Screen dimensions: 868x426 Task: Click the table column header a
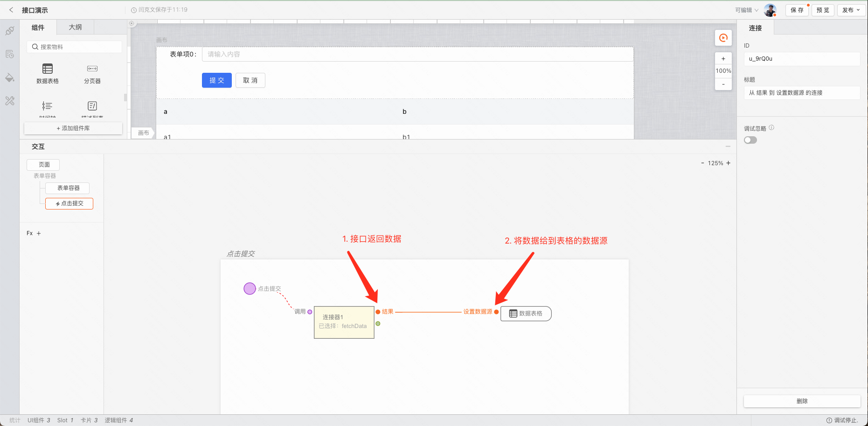point(166,112)
